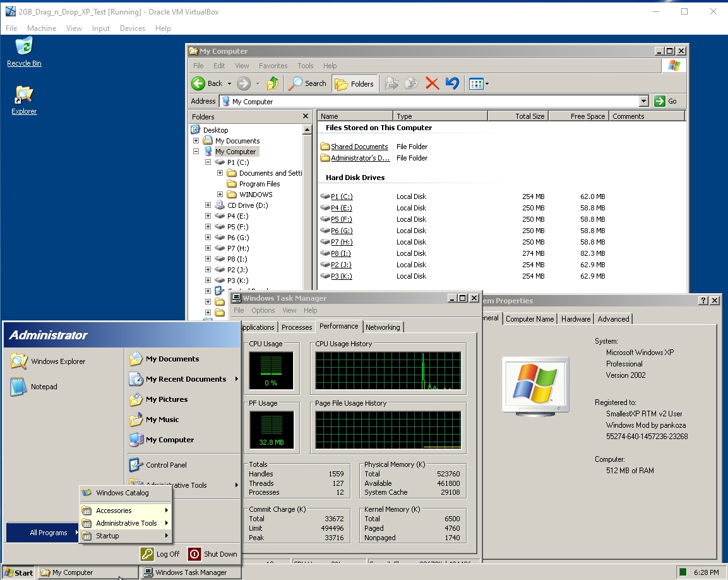The image size is (728, 580).
Task: Click the Go button next to Address bar
Action: click(x=665, y=101)
